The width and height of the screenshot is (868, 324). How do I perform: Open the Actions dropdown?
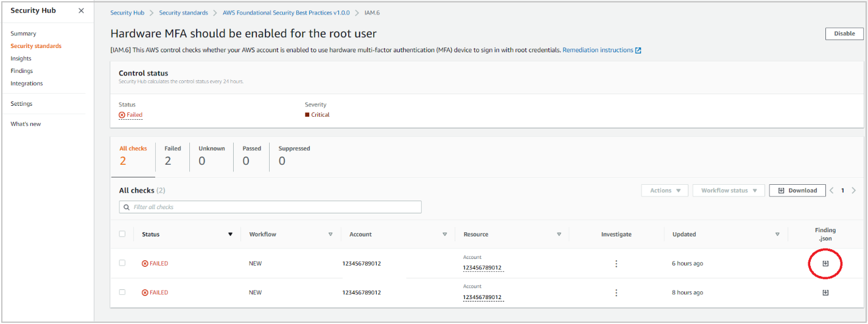point(665,190)
